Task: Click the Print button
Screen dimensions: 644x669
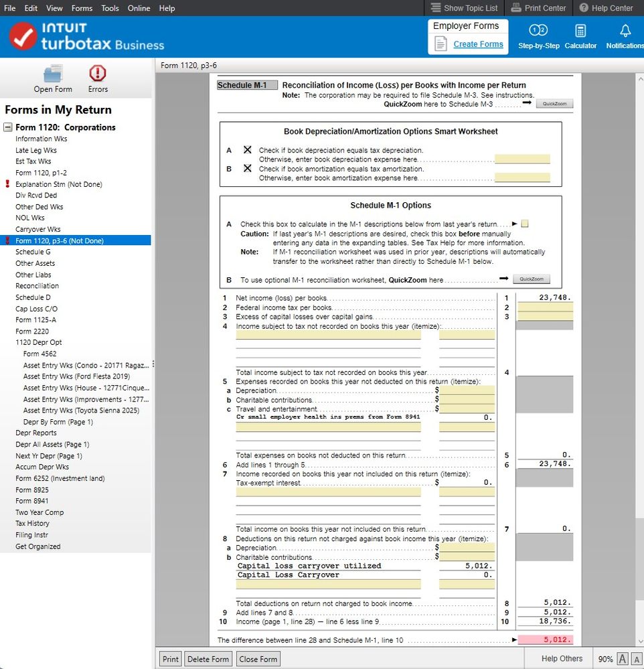Action: pos(170,659)
